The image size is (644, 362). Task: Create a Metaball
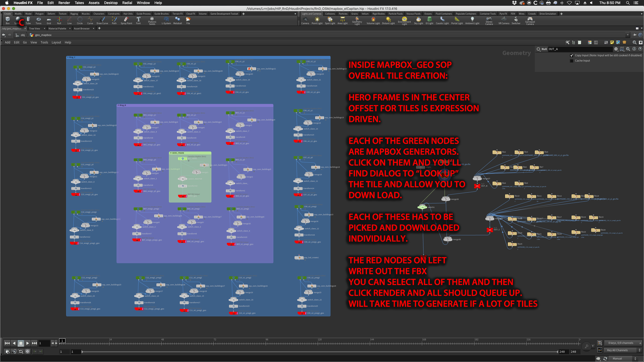click(x=178, y=20)
